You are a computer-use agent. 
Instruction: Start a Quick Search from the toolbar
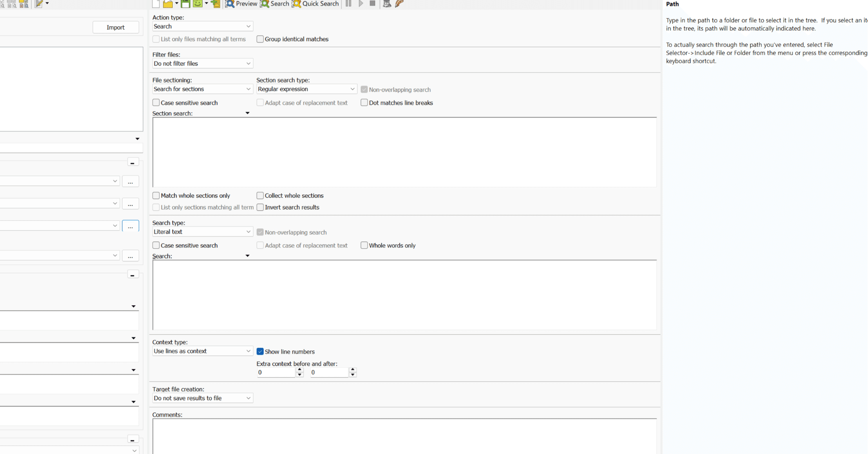pyautogui.click(x=315, y=4)
